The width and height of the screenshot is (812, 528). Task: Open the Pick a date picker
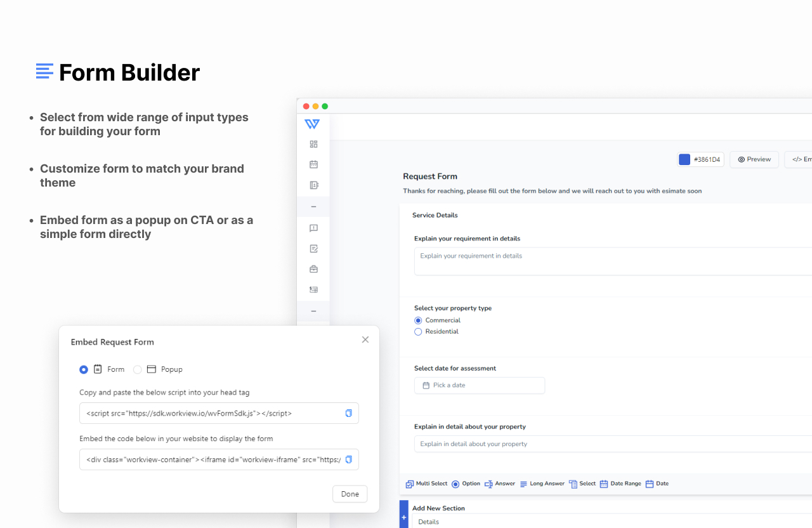(x=480, y=385)
